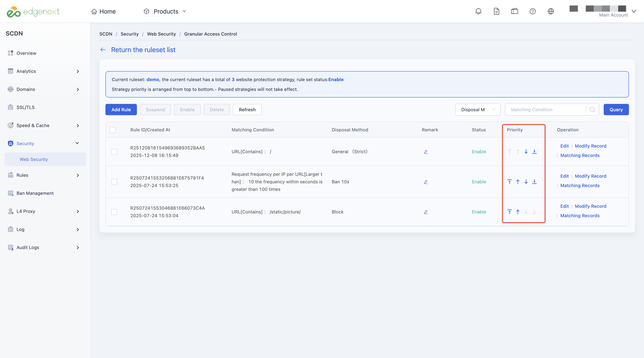Open the Main Account dropdown arrow
The height and width of the screenshot is (358, 644).
tap(633, 11)
